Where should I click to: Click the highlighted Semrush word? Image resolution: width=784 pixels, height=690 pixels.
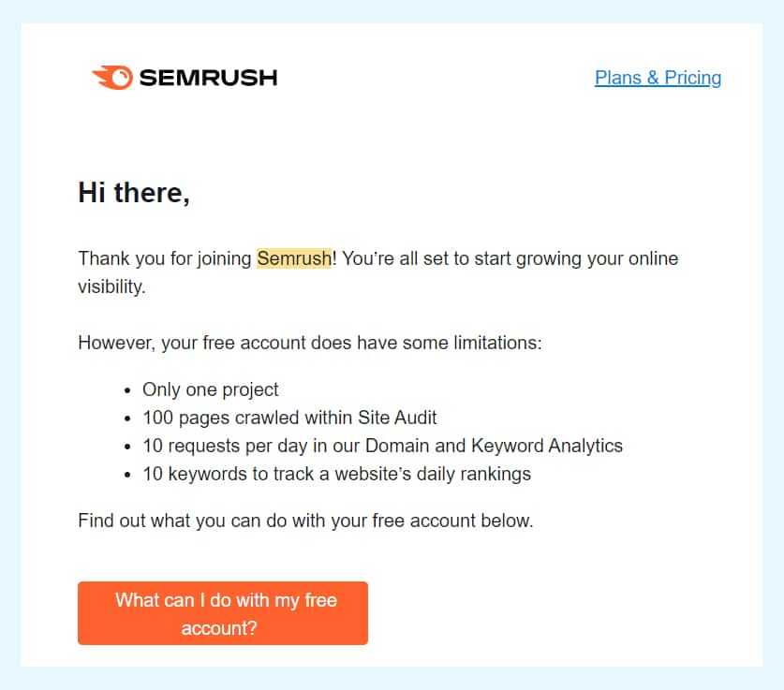(294, 258)
